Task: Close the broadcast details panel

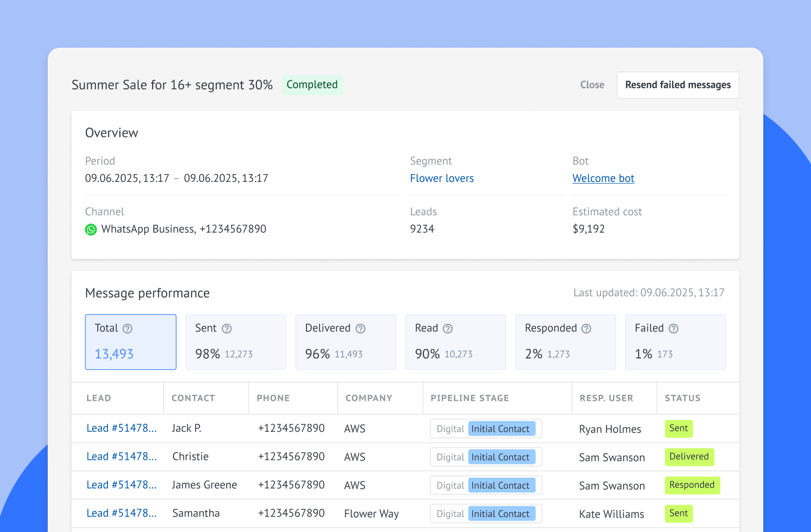Action: click(x=592, y=85)
